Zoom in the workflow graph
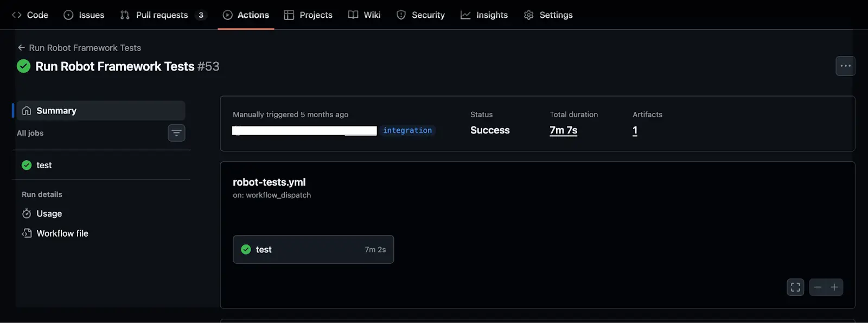This screenshot has width=868, height=323. point(834,287)
